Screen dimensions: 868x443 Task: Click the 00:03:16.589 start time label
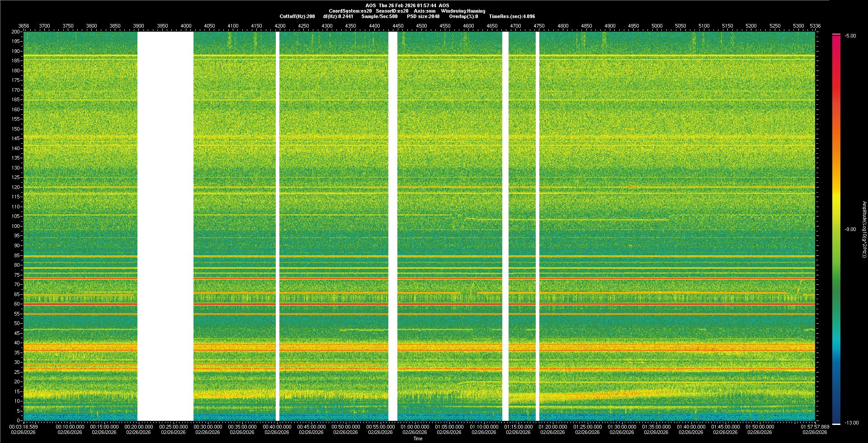tap(24, 426)
